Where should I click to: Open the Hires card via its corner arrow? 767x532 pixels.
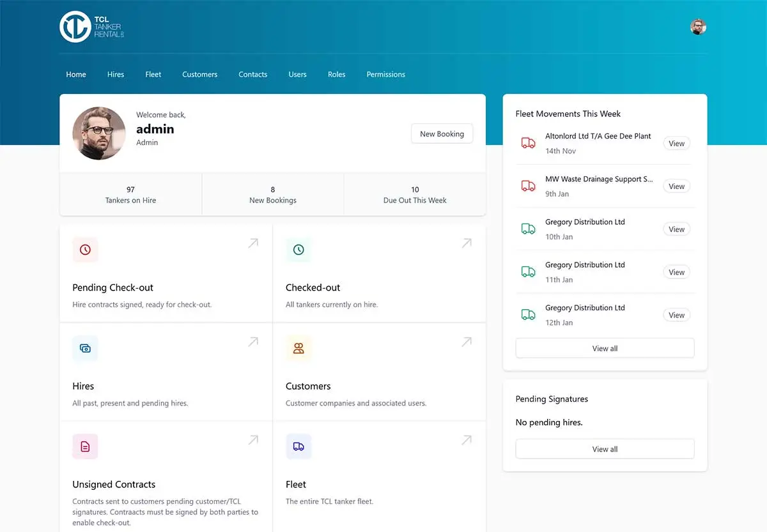point(252,342)
